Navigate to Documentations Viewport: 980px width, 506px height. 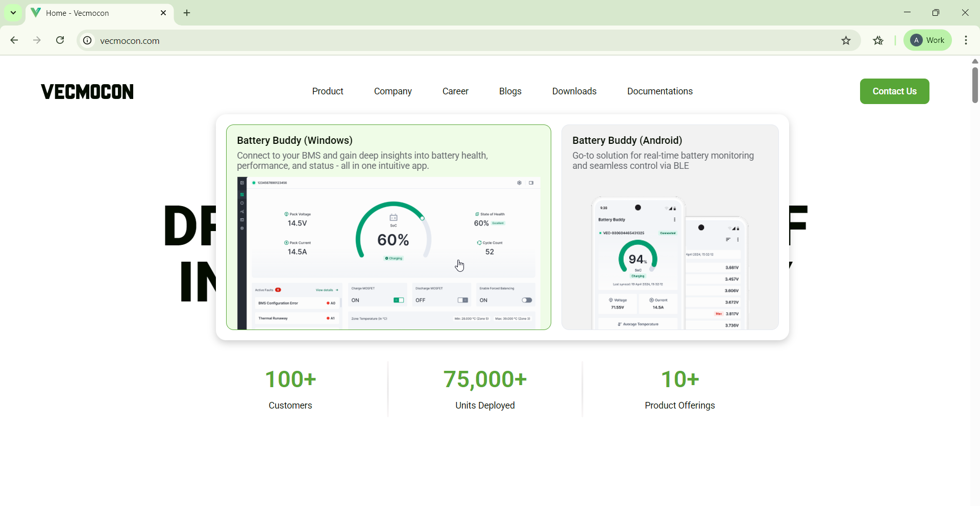659,91
